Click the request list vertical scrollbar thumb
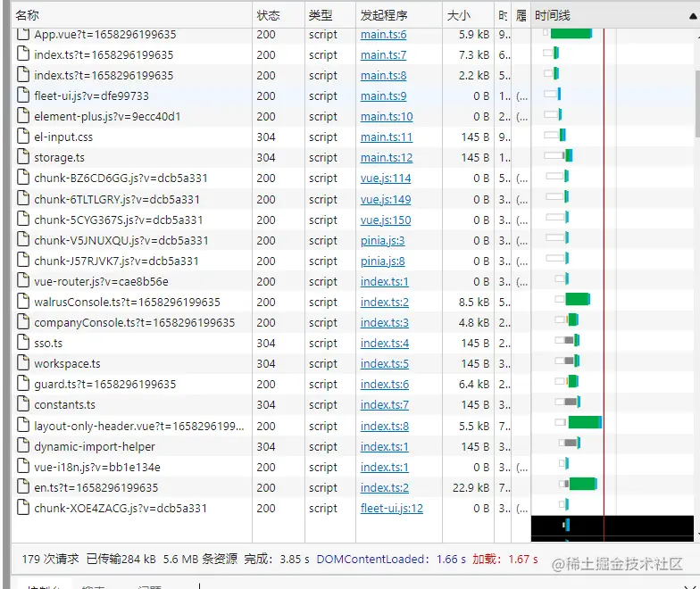This screenshot has height=589, width=700. point(697,104)
